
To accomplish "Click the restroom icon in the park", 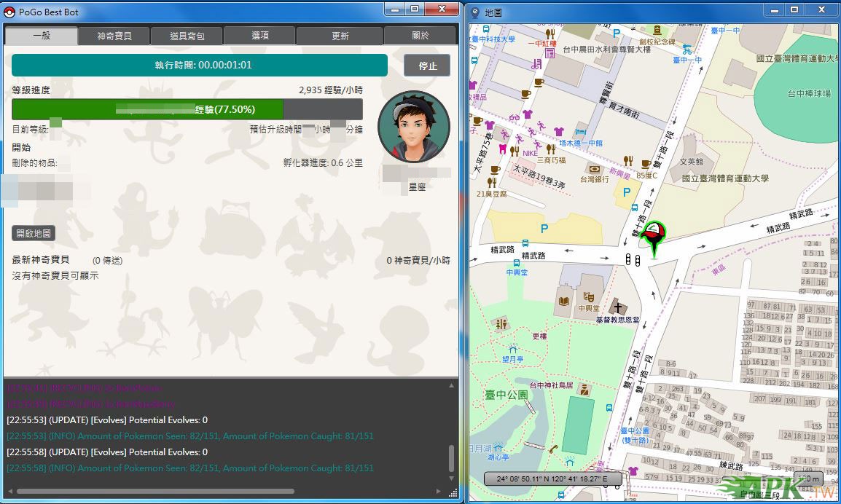I will (x=501, y=323).
